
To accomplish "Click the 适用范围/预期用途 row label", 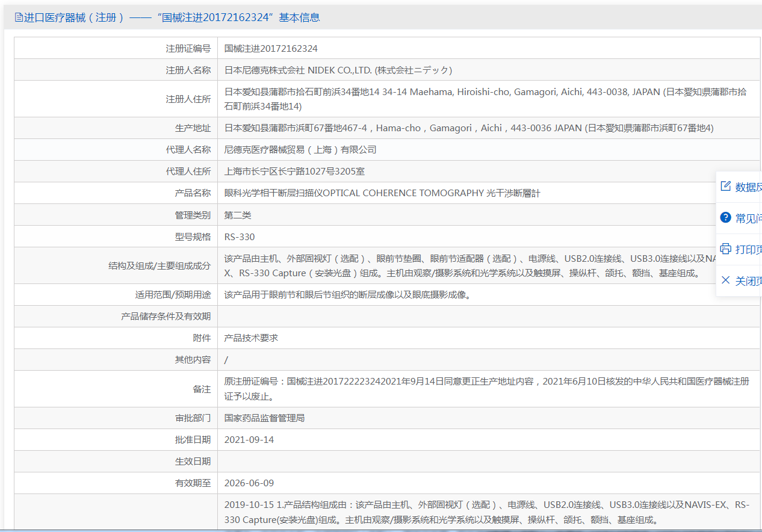I will tap(173, 294).
